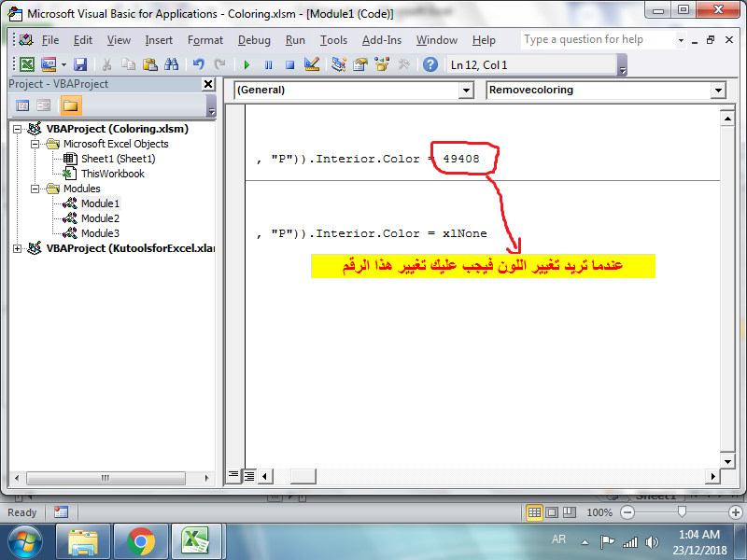Click the Copy icon in the toolbar
This screenshot has height=560, width=747.
click(128, 64)
